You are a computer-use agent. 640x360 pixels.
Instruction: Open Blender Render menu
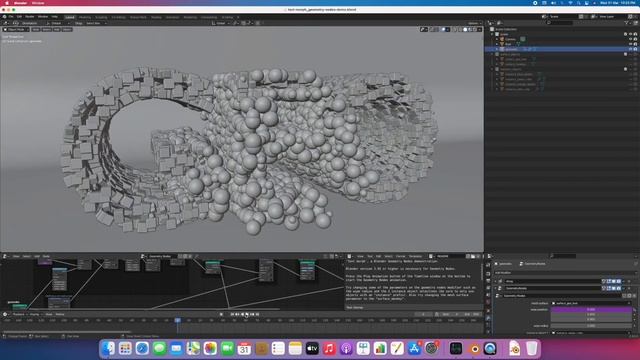[x=30, y=17]
